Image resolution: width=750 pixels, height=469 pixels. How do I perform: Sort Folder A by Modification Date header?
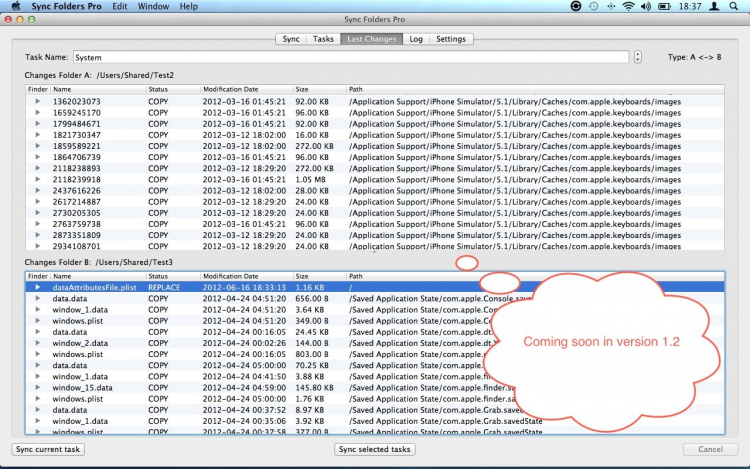(246, 89)
